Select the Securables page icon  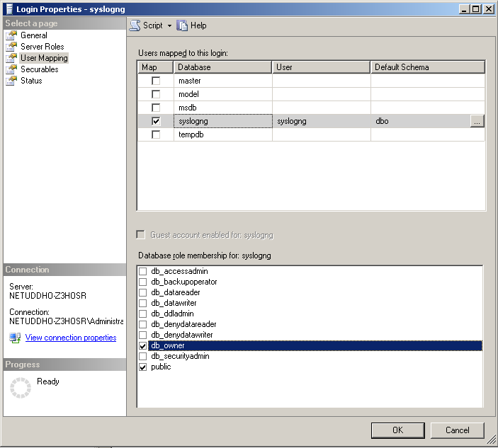tap(11, 69)
